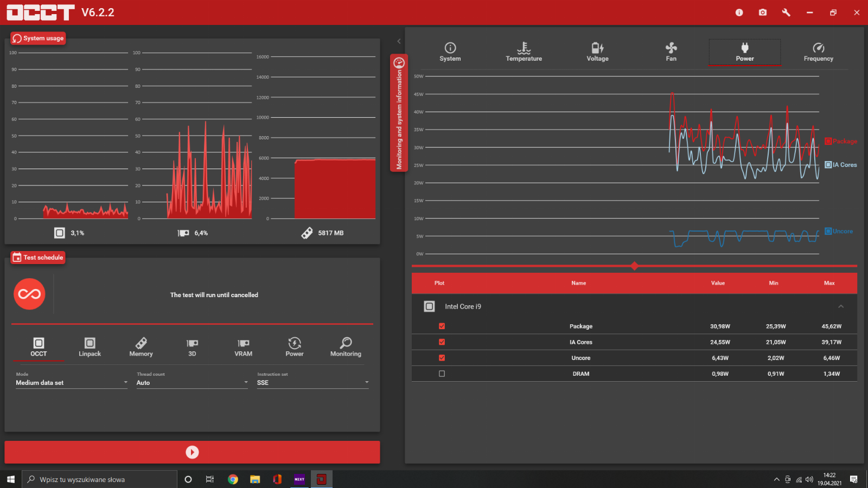Click the GPU usage icon 6,4%
The width and height of the screenshot is (868, 488).
click(183, 233)
